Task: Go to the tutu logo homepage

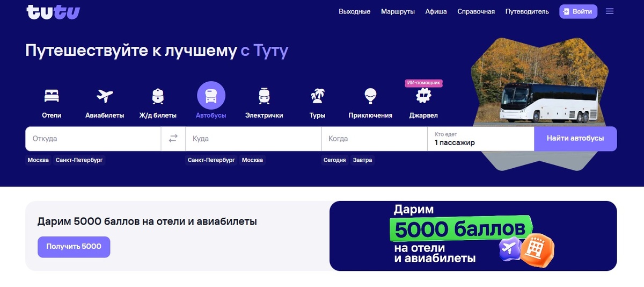Action: tap(53, 12)
